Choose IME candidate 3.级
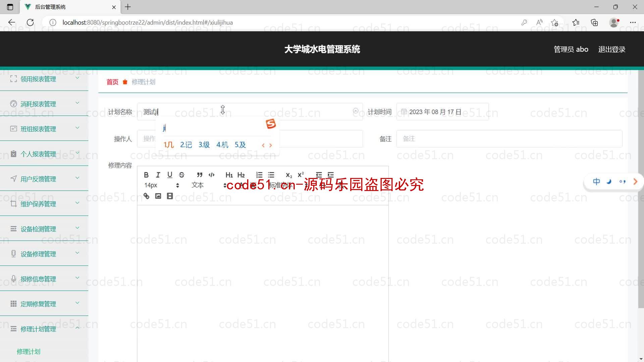 pyautogui.click(x=204, y=145)
